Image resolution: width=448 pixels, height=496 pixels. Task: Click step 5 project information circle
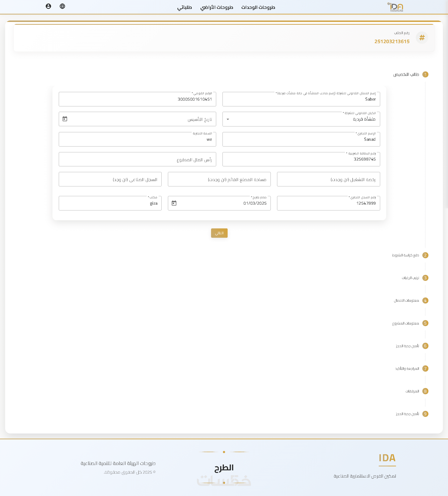(425, 323)
